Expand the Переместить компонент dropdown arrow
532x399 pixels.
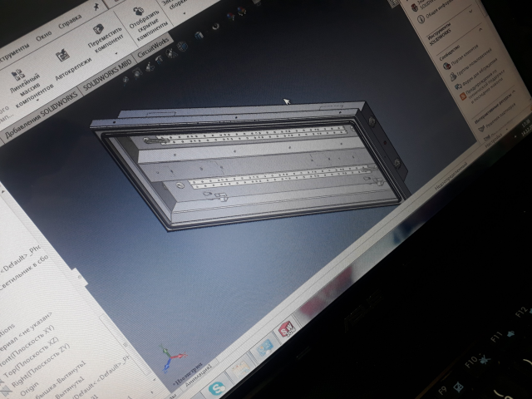coord(116,53)
